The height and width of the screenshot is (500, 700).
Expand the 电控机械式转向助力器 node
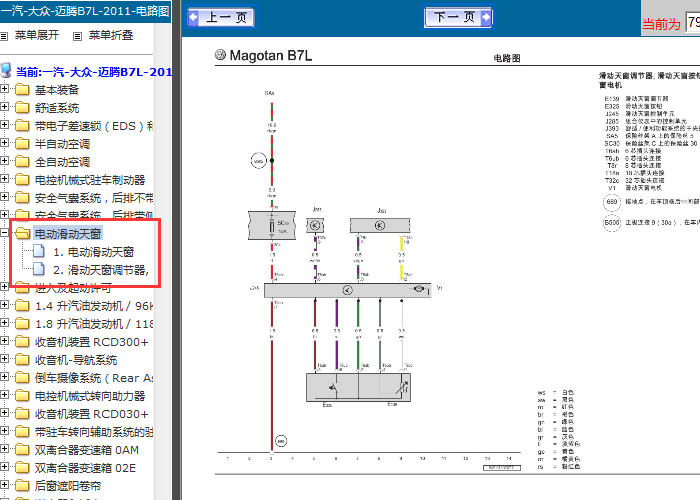(x=4, y=395)
